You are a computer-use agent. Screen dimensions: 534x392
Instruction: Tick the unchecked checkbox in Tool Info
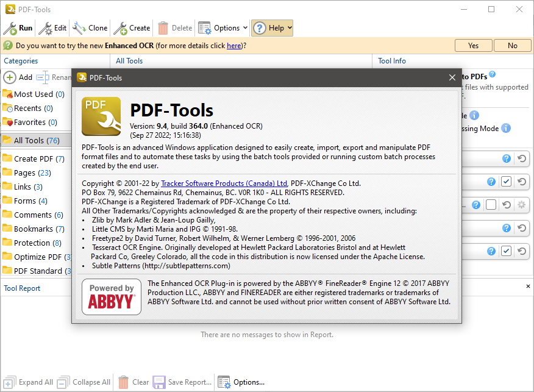[x=491, y=205]
